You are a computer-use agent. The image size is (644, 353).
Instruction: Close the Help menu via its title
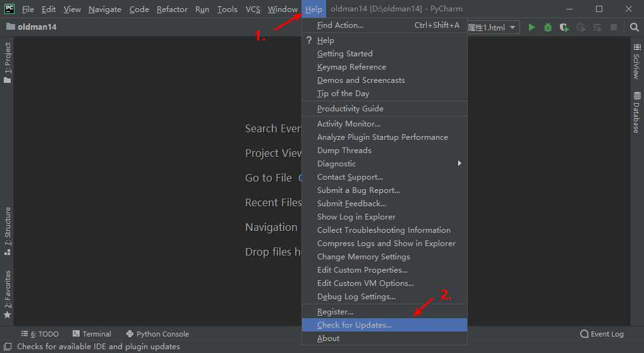314,9
